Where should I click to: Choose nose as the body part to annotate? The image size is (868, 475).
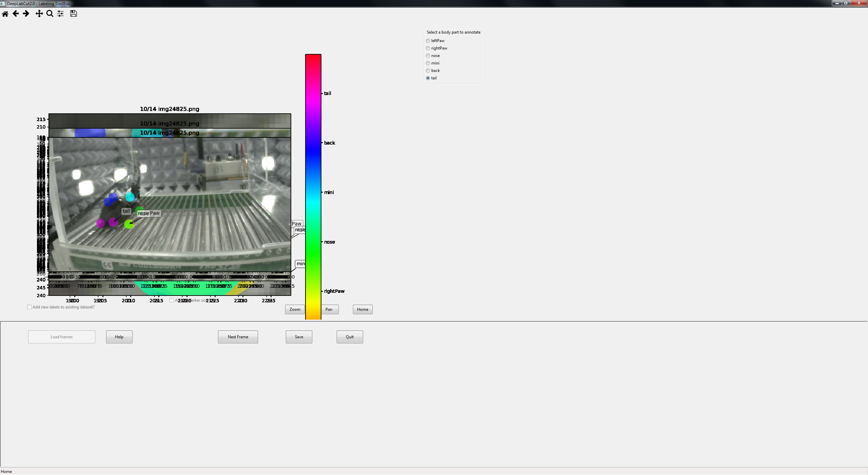coord(428,56)
